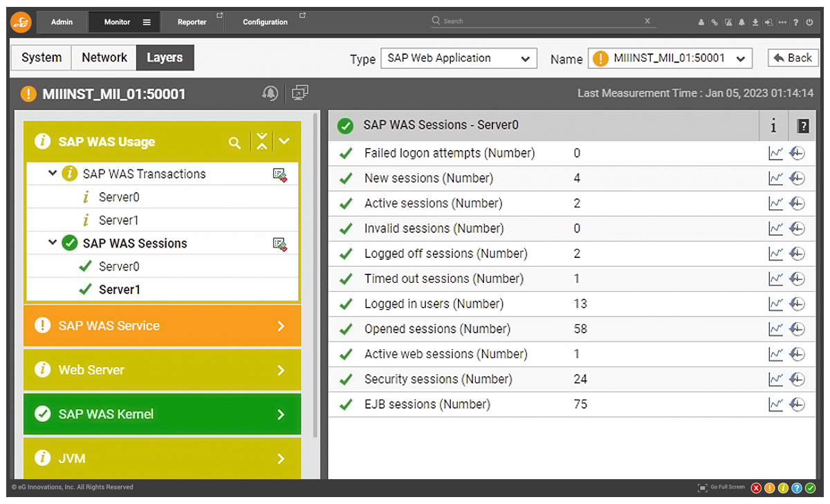Collapse the SAP WAS Sessions tree node
Image resolution: width=830 pixels, height=504 pixels.
coord(53,243)
